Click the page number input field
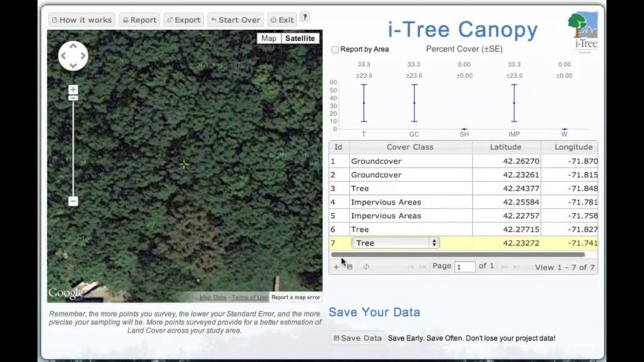Viewport: 644px width, 362px height. tap(465, 266)
